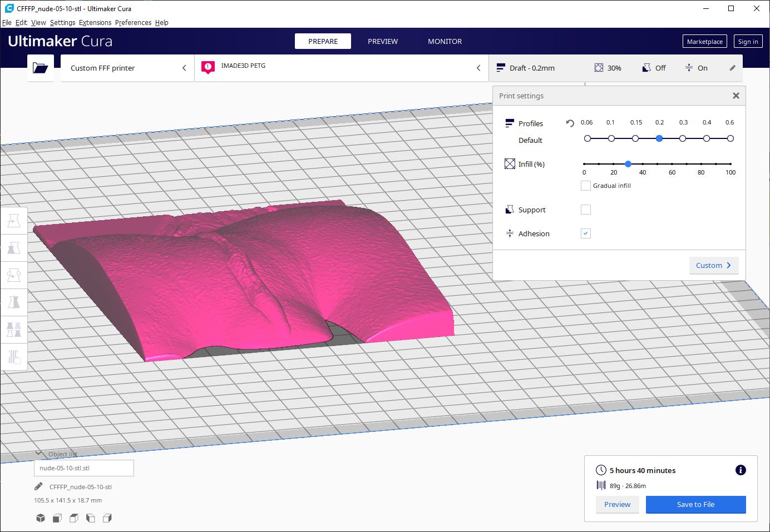Select 0.1 layer height profile
770x532 pixels.
point(611,138)
